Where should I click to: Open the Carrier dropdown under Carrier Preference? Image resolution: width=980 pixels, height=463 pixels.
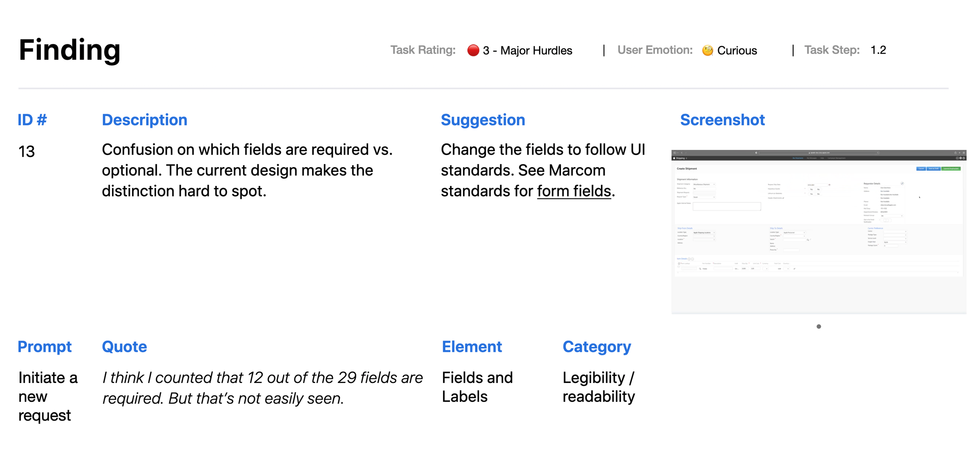tap(895, 231)
